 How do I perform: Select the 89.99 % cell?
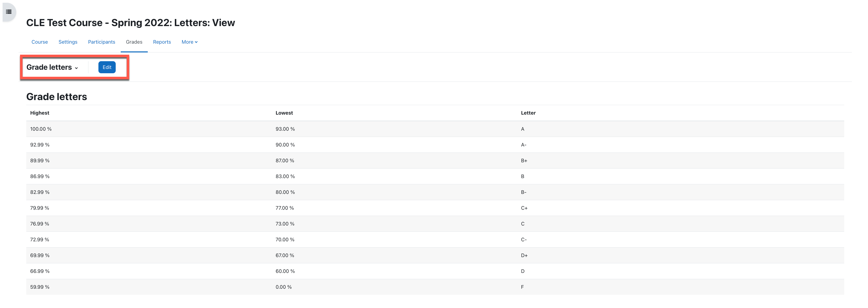[x=40, y=161]
